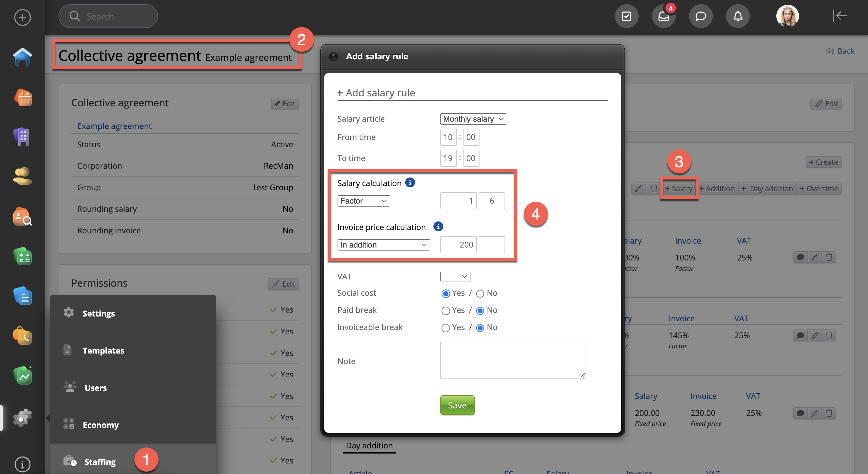
Task: Expand the Factor dropdown
Action: pos(363,201)
